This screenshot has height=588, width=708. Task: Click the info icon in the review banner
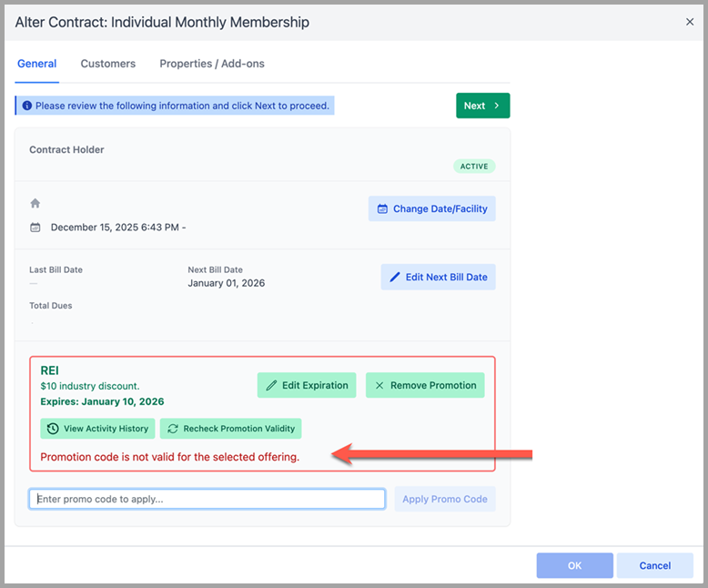(27, 106)
